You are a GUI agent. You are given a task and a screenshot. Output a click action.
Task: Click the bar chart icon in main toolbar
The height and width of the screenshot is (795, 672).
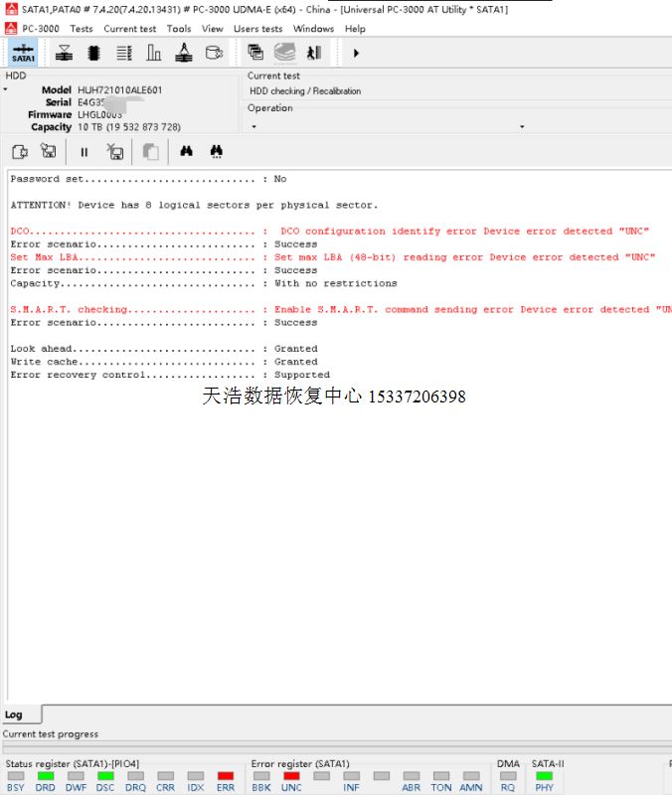(153, 53)
